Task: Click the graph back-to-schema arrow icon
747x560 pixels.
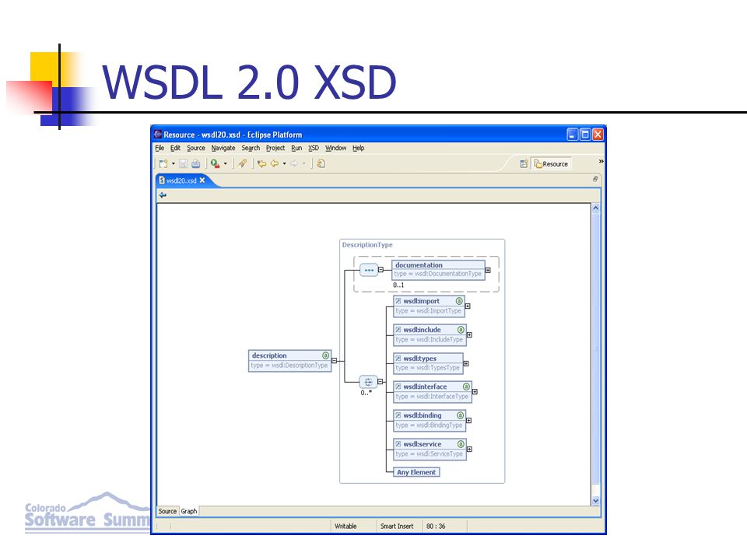Action: [x=163, y=194]
